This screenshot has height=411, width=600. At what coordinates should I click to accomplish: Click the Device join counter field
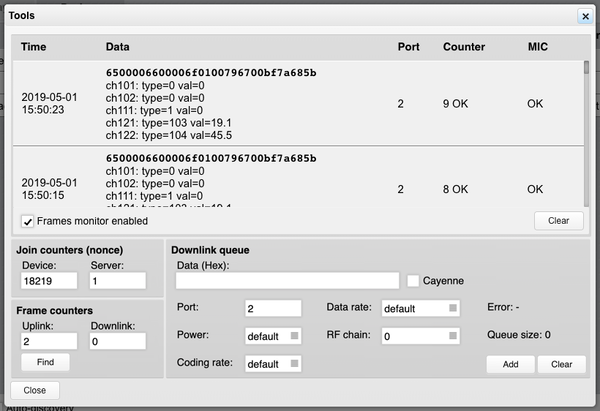(x=49, y=281)
